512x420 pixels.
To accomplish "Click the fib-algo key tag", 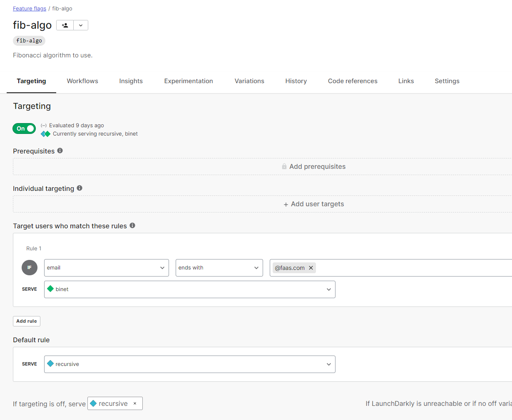I will tap(29, 40).
